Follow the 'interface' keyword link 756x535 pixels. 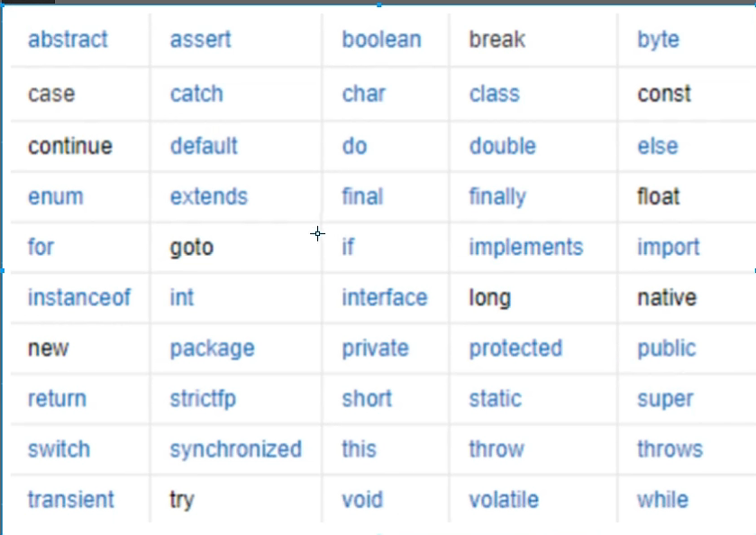(384, 297)
